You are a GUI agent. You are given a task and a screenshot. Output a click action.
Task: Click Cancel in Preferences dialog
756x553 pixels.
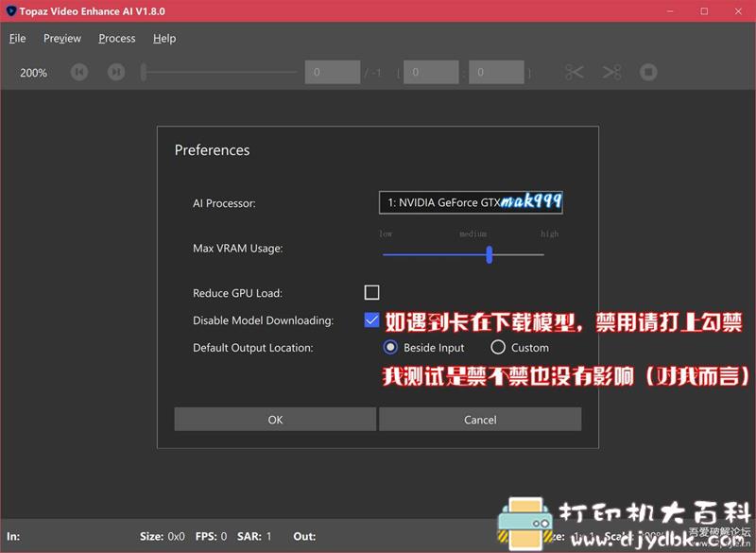(480, 420)
